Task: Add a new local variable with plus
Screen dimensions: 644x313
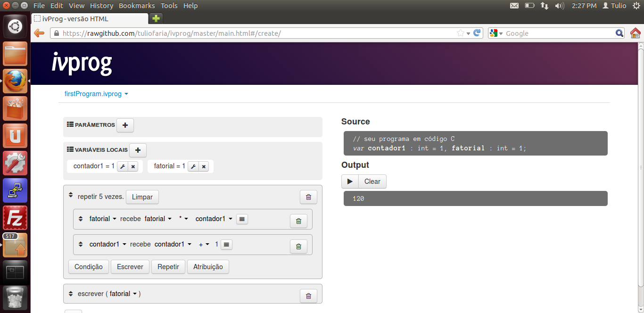Action: [138, 150]
